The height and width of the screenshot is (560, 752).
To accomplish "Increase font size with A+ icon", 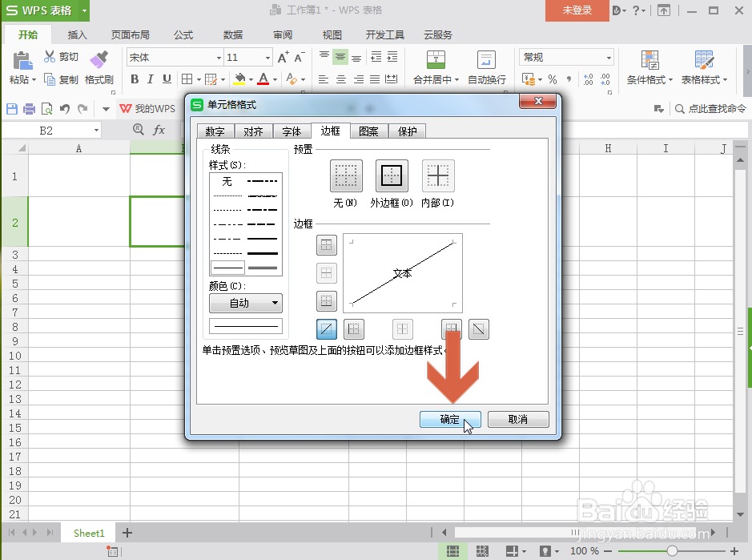I will [284, 58].
